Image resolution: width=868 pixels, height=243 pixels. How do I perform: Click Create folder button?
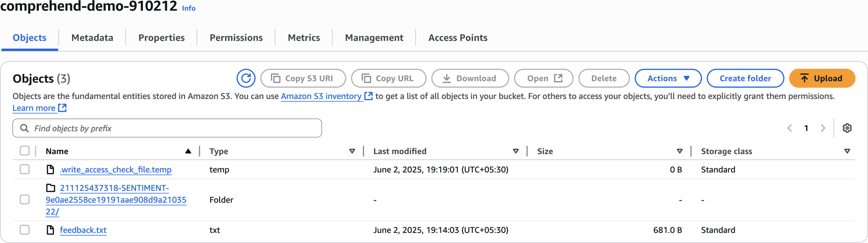pyautogui.click(x=745, y=78)
